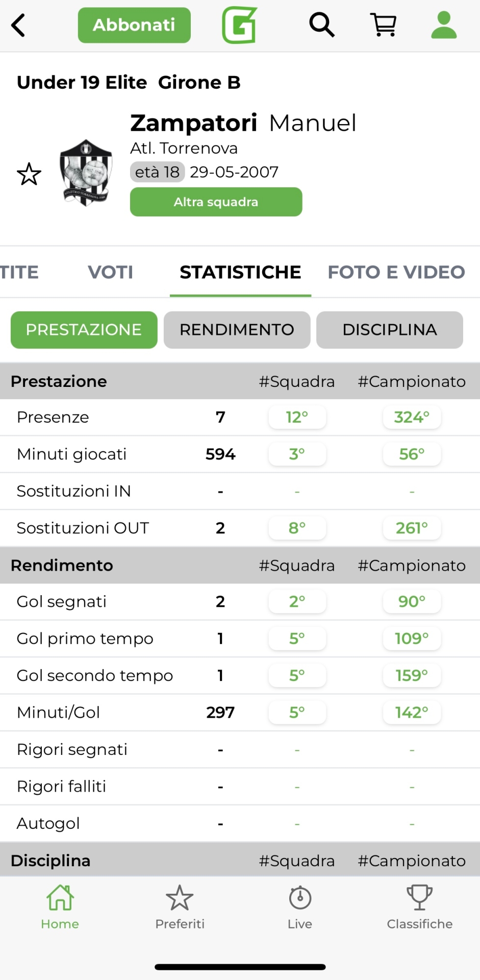Screen dimensions: 480x980
Task: Select the PRESTAZIONE filter
Action: 84,330
